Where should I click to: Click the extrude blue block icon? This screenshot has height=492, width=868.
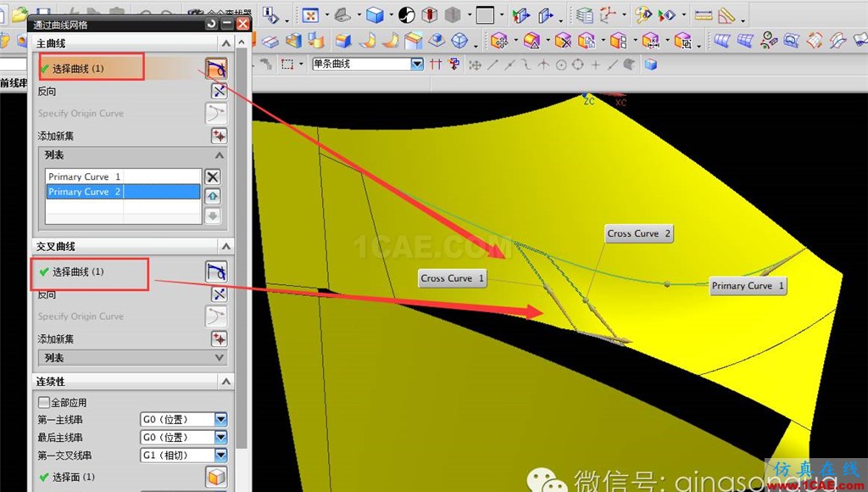[x=344, y=41]
